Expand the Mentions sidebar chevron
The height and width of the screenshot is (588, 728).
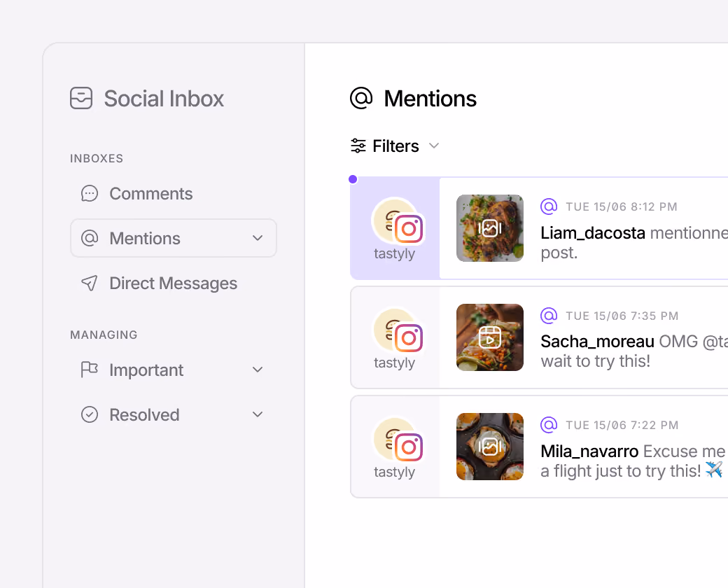point(258,238)
